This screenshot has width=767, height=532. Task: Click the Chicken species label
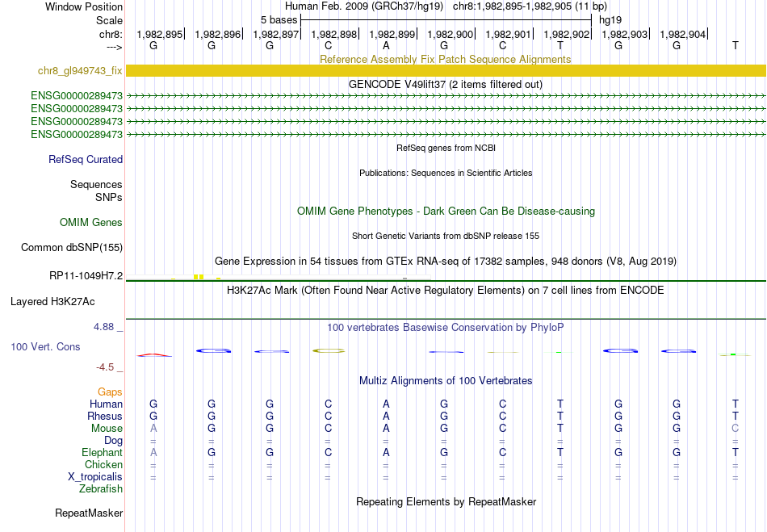(103, 464)
